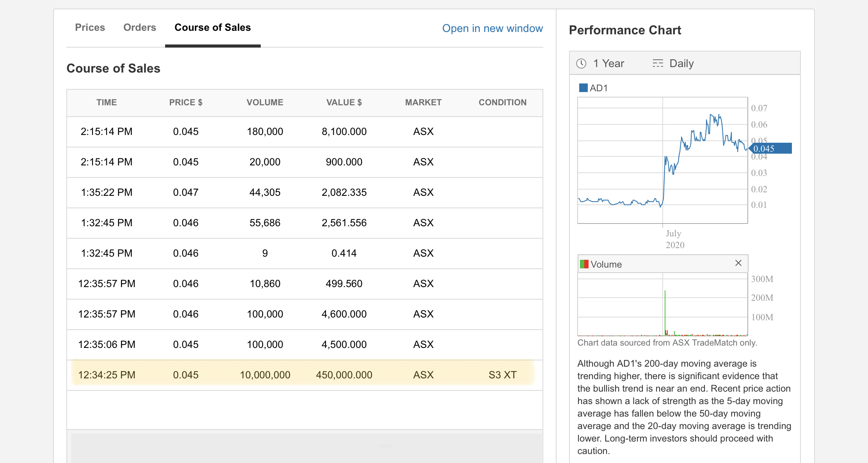The width and height of the screenshot is (868, 463).
Task: Select volume 10,000,000 cell
Action: [265, 375]
